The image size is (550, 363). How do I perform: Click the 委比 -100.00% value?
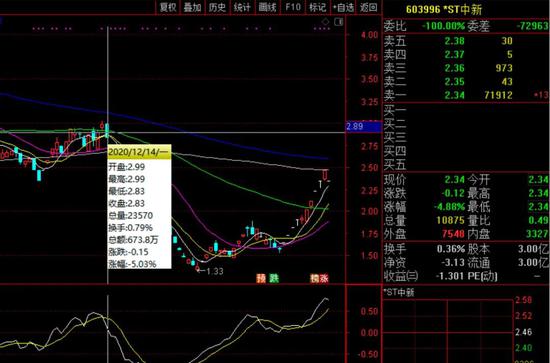pyautogui.click(x=443, y=26)
